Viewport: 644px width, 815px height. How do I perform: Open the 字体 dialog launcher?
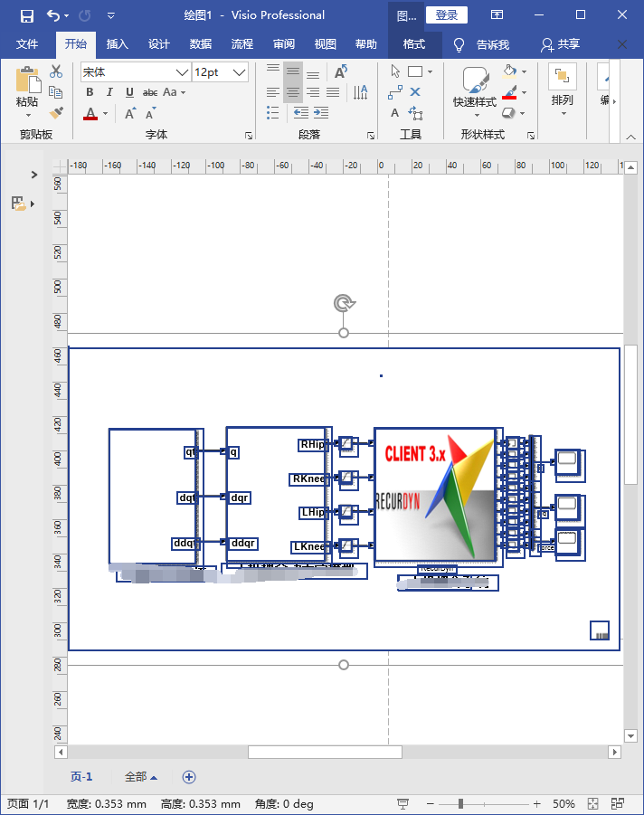point(249,135)
